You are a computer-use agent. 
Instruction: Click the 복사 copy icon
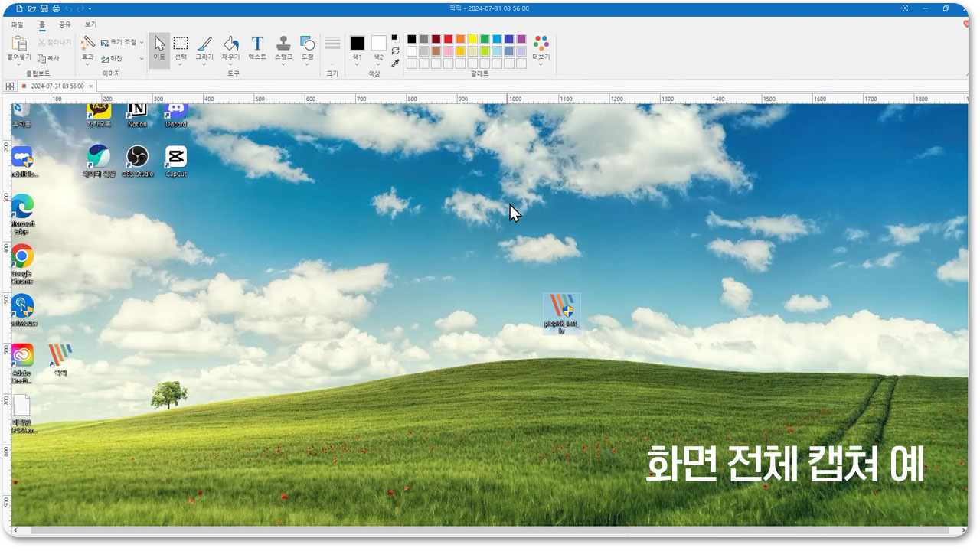(x=41, y=58)
